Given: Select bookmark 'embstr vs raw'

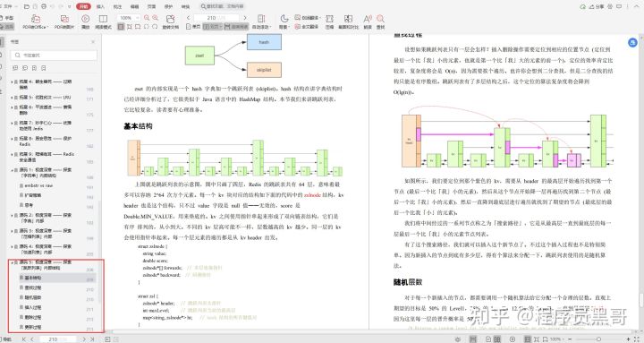Looking at the screenshot, I should tap(38, 186).
